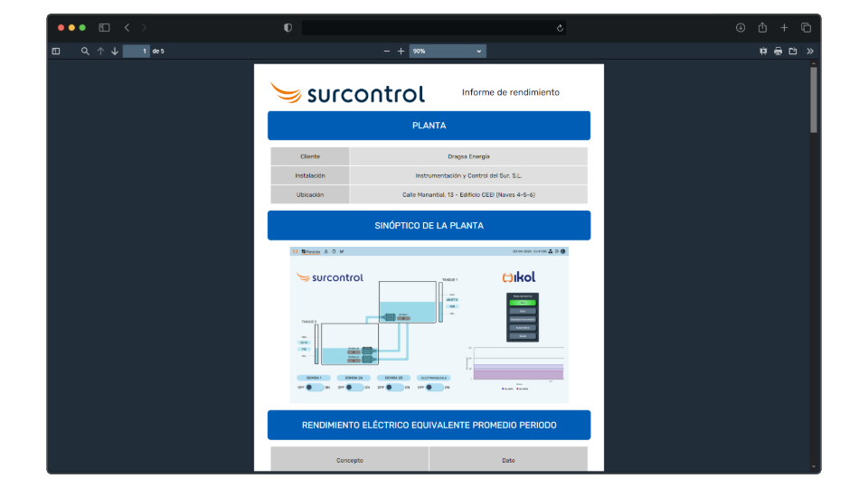Image resolution: width=868 pixels, height=488 pixels.
Task: Click the Safari Share icon
Action: tap(762, 28)
